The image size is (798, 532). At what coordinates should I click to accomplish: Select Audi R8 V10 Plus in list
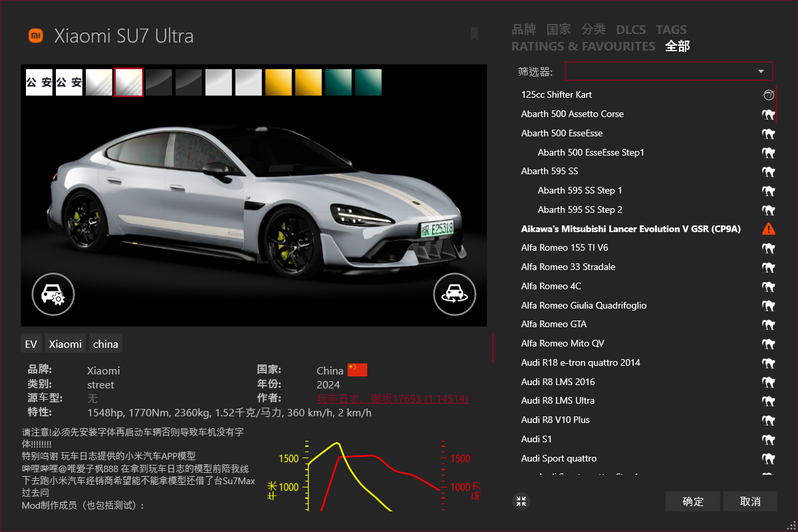coord(555,420)
